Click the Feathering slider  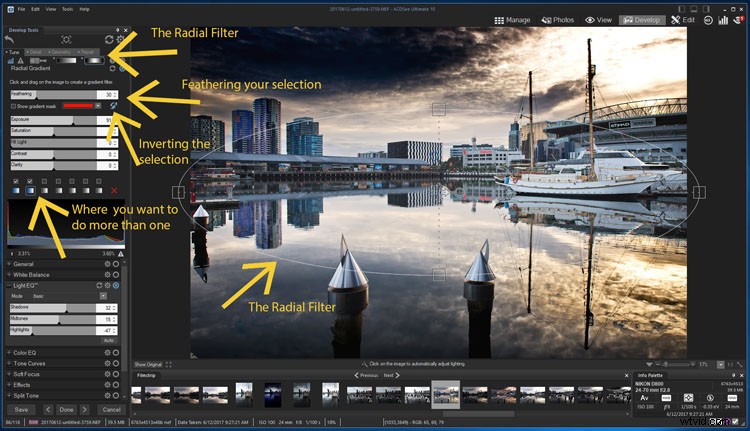[64, 95]
